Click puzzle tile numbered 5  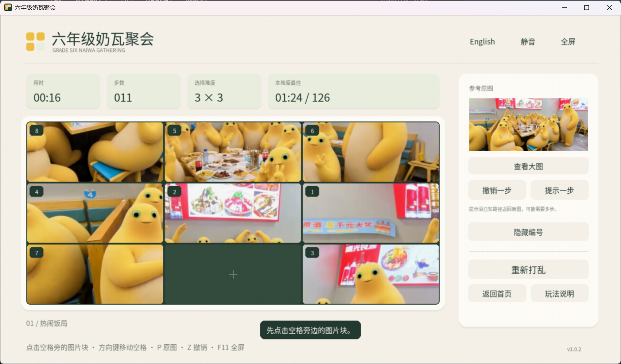(233, 152)
